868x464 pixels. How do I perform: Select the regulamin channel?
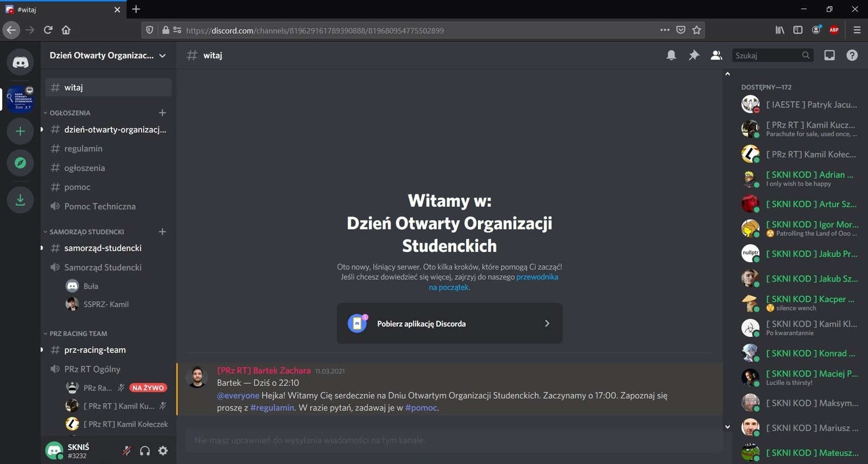[x=83, y=149]
